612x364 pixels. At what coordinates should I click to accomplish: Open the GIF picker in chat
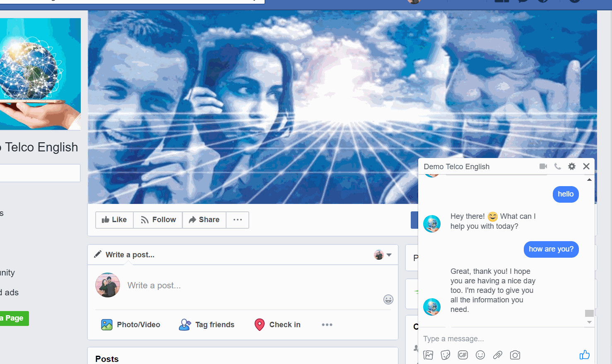(x=463, y=355)
